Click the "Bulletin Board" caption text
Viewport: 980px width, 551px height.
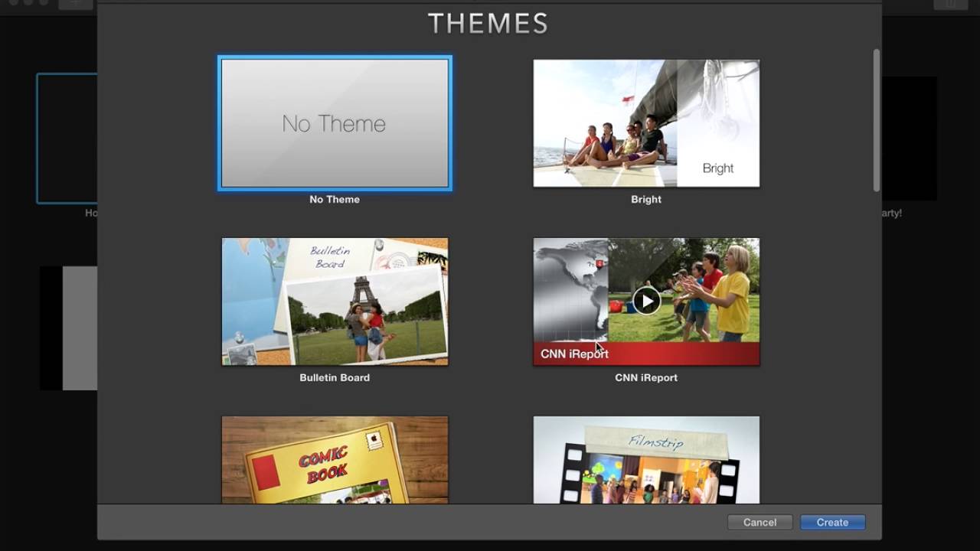[x=335, y=377]
